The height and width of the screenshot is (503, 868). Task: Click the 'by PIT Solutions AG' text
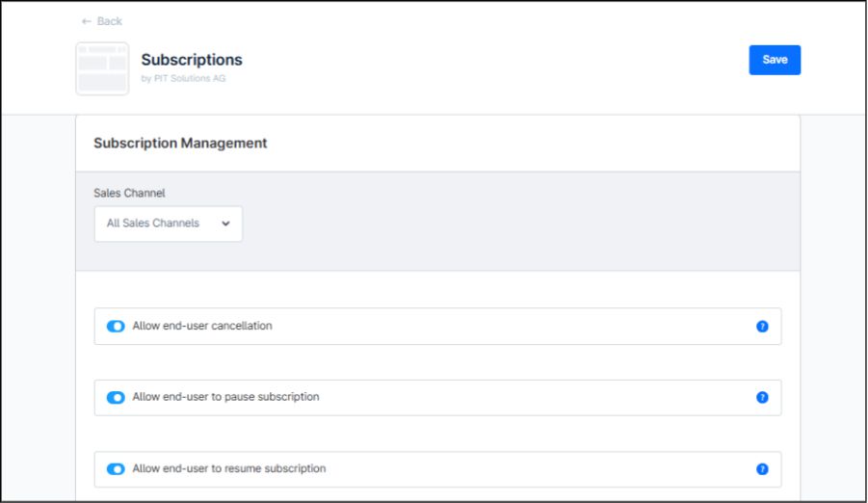183,79
